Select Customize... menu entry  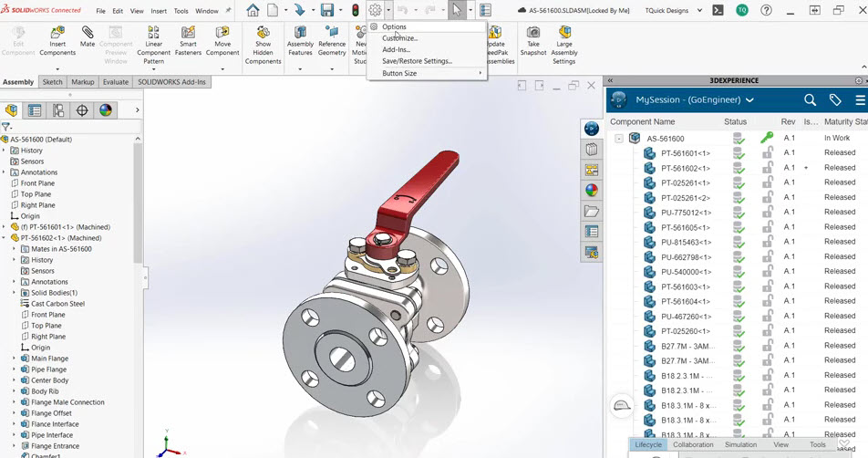pos(399,38)
